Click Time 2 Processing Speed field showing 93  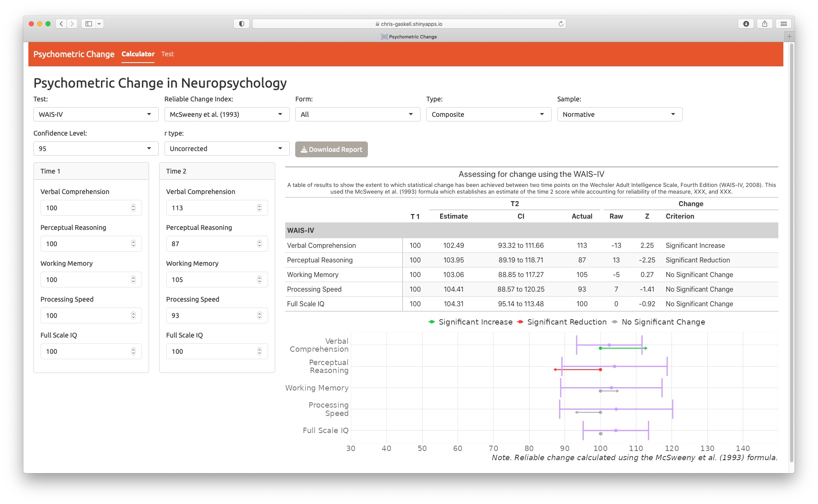217,315
